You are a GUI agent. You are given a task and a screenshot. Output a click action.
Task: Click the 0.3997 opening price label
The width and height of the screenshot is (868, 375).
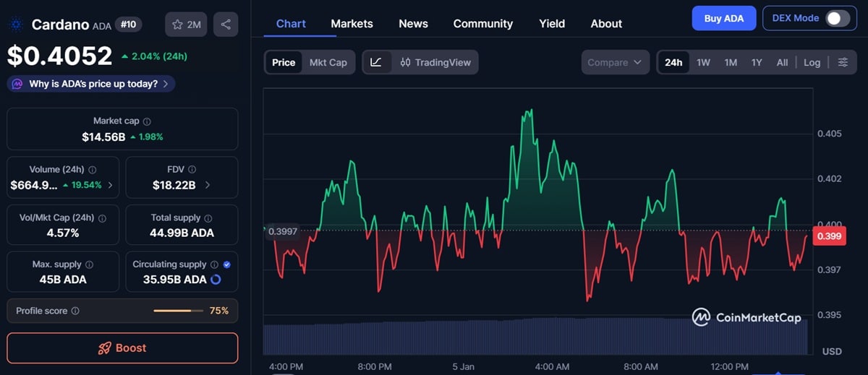pos(281,231)
